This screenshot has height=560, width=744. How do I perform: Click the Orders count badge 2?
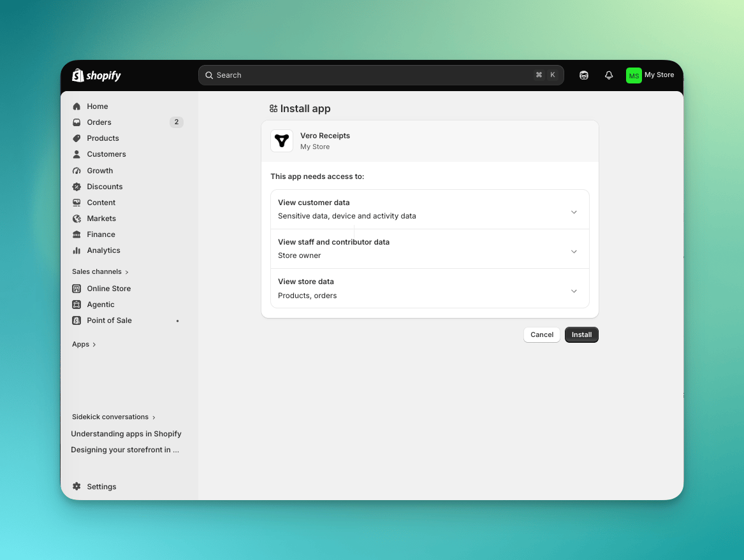[x=177, y=122]
